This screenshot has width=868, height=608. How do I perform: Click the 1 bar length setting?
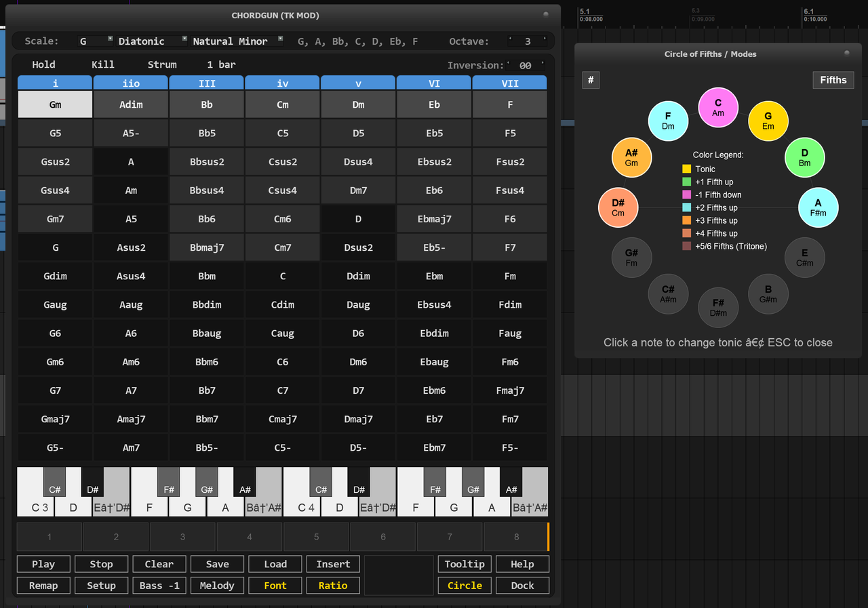click(x=221, y=65)
